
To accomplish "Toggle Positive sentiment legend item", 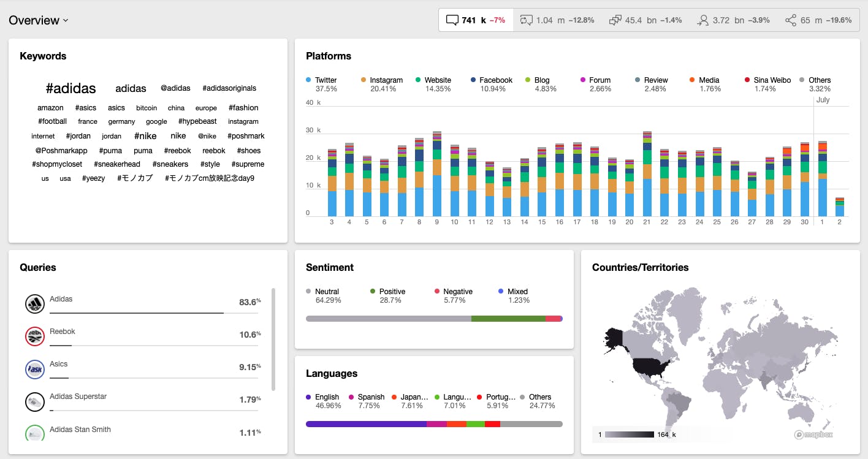I will point(388,295).
